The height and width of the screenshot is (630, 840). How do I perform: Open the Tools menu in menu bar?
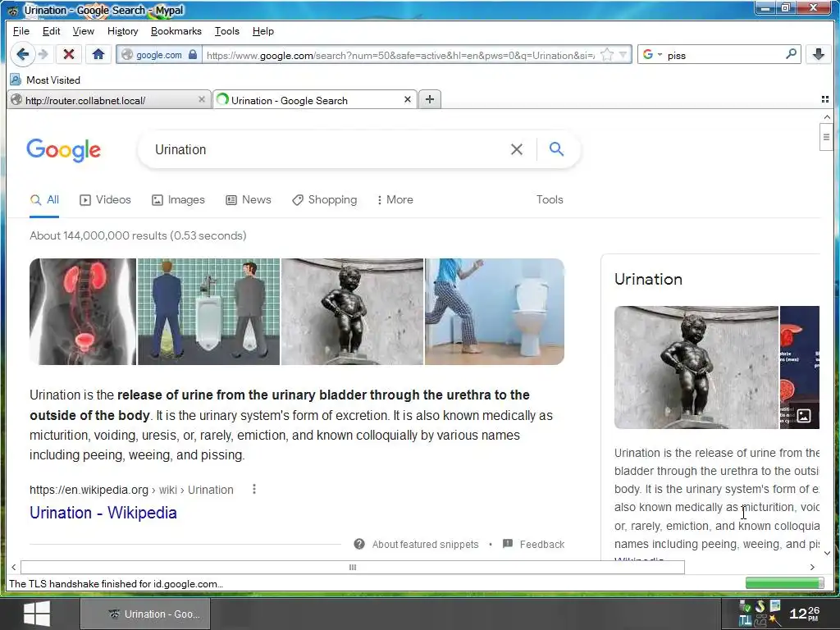226,31
